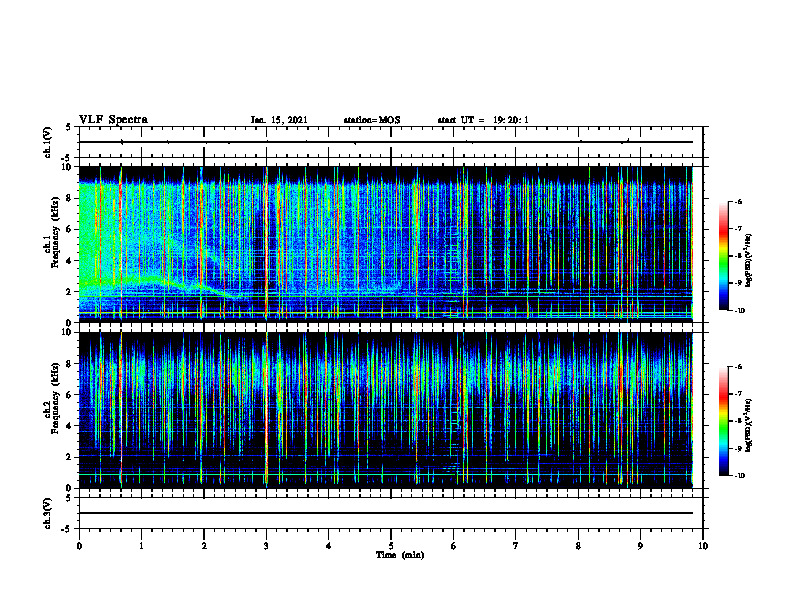Click the "-6" value on ch.1 colorbar
792x612 pixels.
(738, 201)
